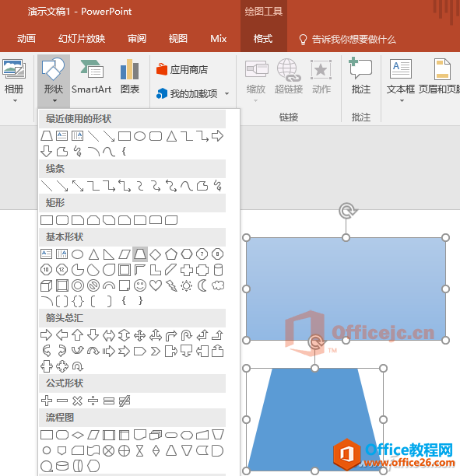This screenshot has width=460, height=476.
Task: Choose the Regular Pentagon basic shape
Action: point(171,254)
